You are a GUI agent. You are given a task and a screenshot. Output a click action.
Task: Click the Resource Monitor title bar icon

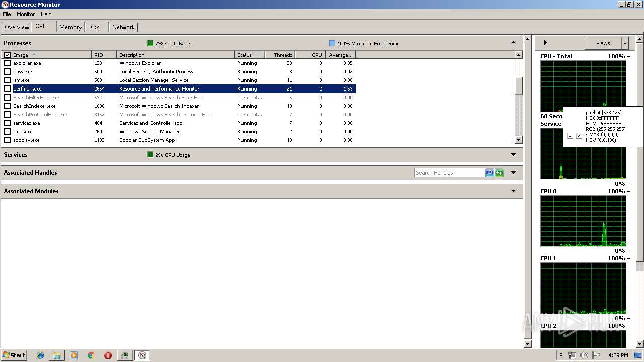point(5,5)
